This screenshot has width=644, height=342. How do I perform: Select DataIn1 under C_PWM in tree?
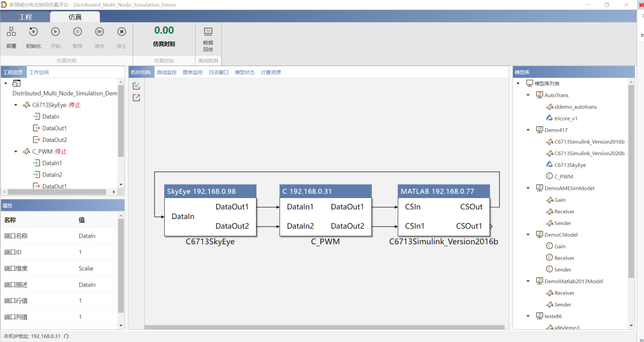52,163
